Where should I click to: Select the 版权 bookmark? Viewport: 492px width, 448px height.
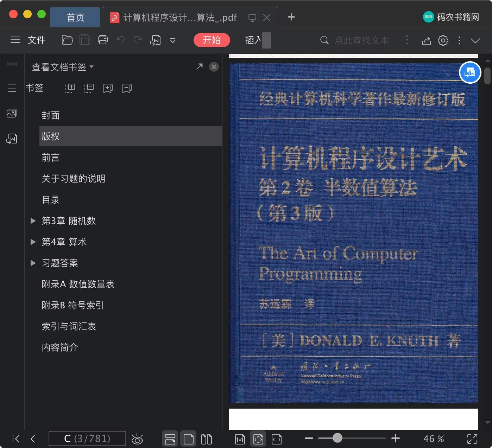[x=130, y=136]
